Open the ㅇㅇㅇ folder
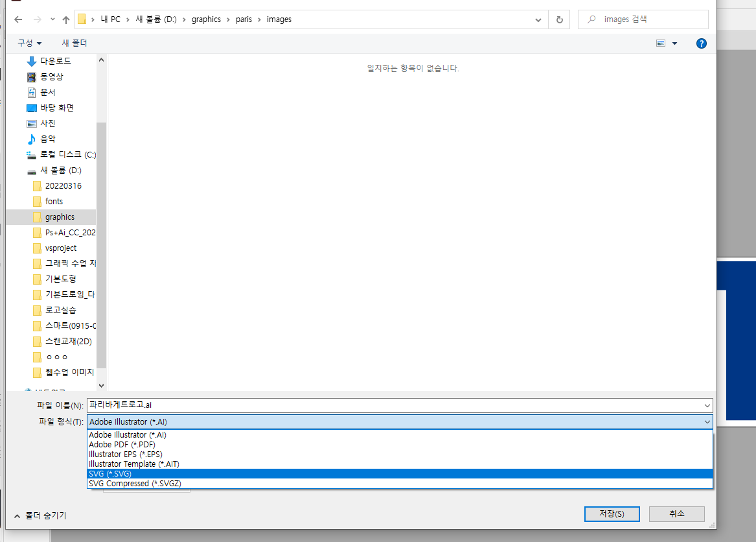This screenshot has height=542, width=756. 57,357
